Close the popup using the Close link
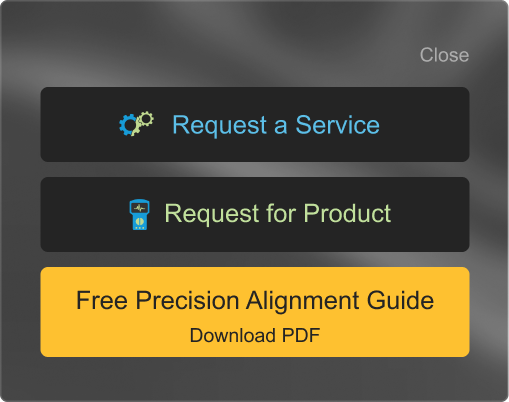 444,55
